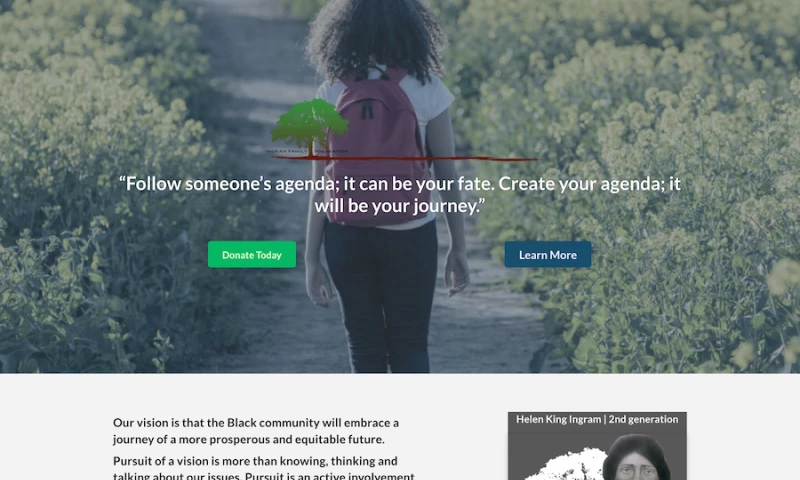Image resolution: width=800 pixels, height=480 pixels.
Task: Click the girl's dark jeans in photo
Action: (381, 296)
